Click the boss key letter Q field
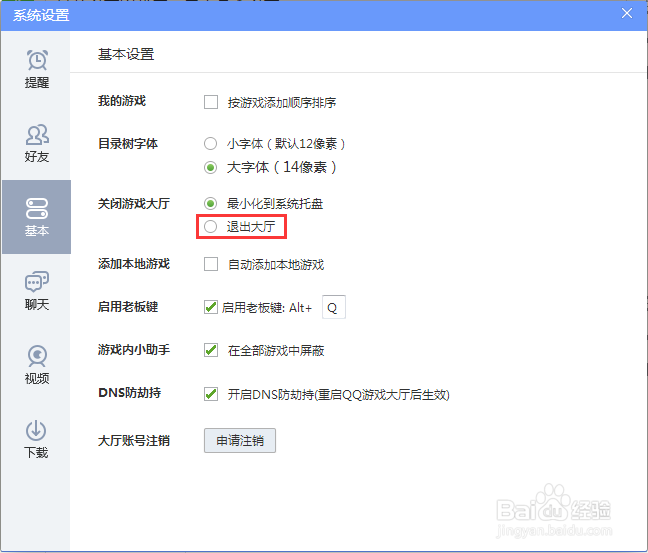Image resolution: width=648 pixels, height=553 pixels. click(334, 307)
